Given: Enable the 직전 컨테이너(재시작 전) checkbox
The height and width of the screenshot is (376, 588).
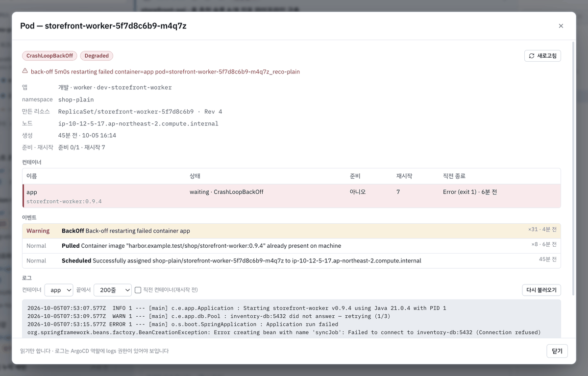Looking at the screenshot, I should click(138, 290).
